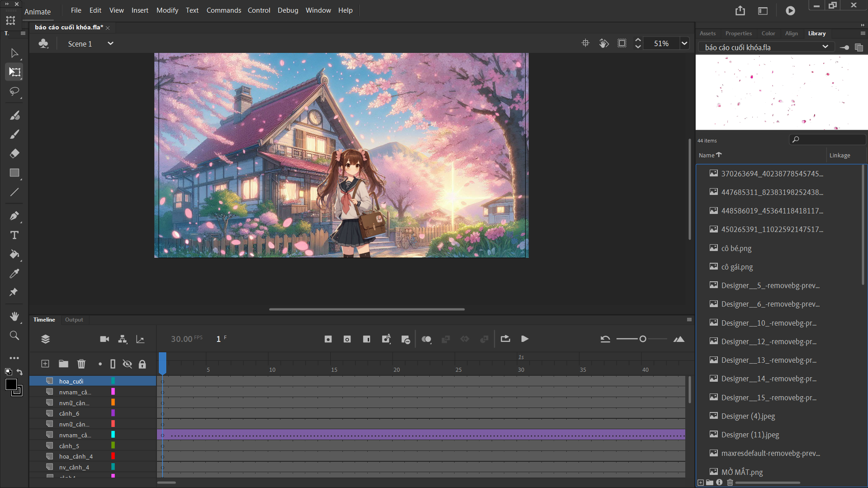Select the Line tool
This screenshot has height=488, width=868.
tap(14, 192)
